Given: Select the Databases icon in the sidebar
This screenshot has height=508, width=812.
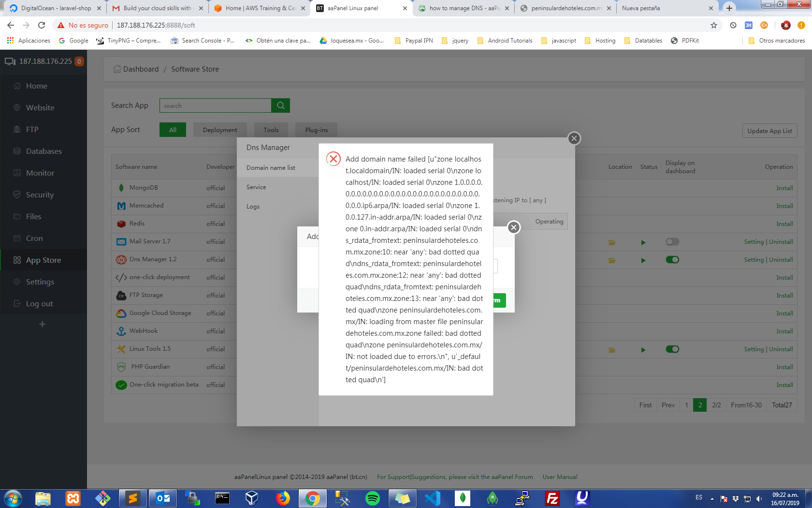Looking at the screenshot, I should pyautogui.click(x=16, y=151).
